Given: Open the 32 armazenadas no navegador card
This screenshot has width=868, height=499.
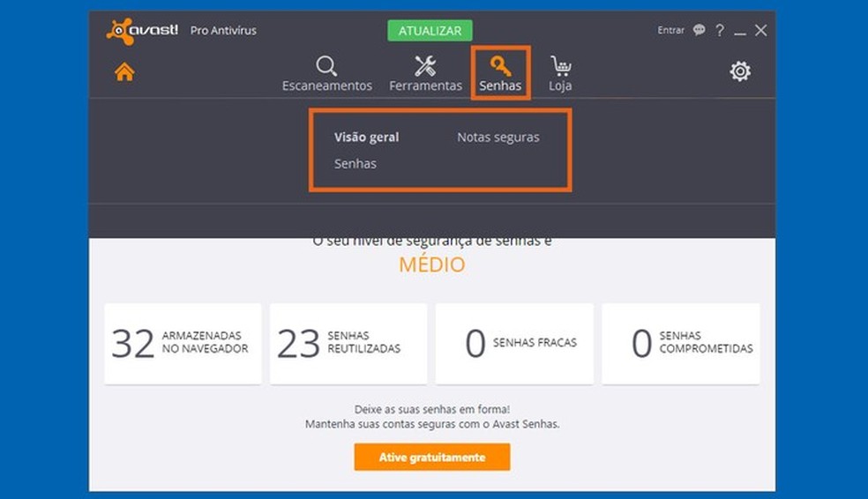Looking at the screenshot, I should (x=183, y=344).
